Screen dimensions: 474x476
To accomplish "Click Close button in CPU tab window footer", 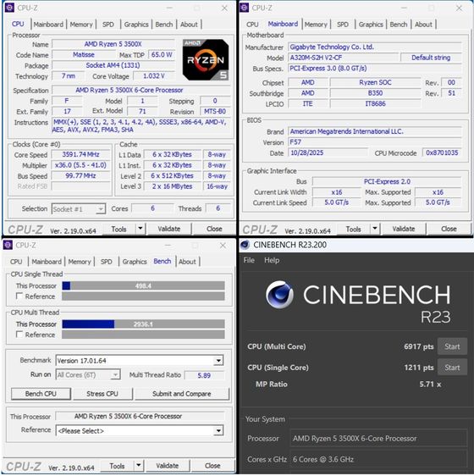I will click(214, 229).
